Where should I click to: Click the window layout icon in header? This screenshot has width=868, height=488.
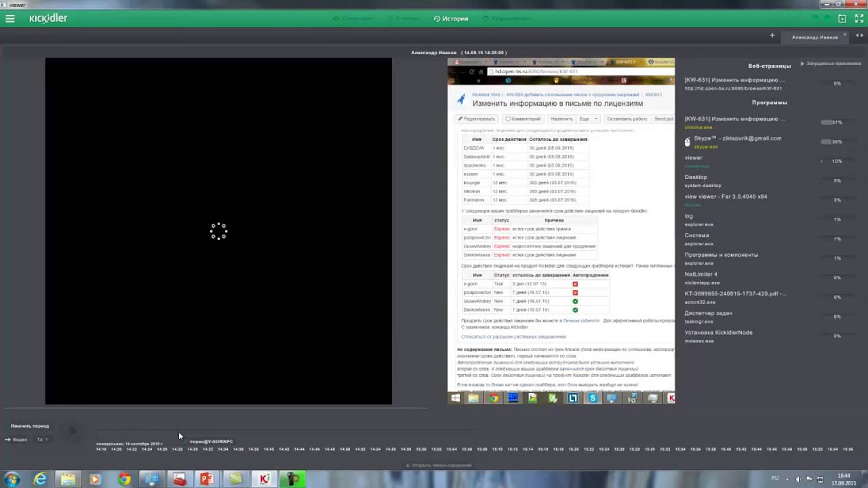pyautogui.click(x=842, y=19)
